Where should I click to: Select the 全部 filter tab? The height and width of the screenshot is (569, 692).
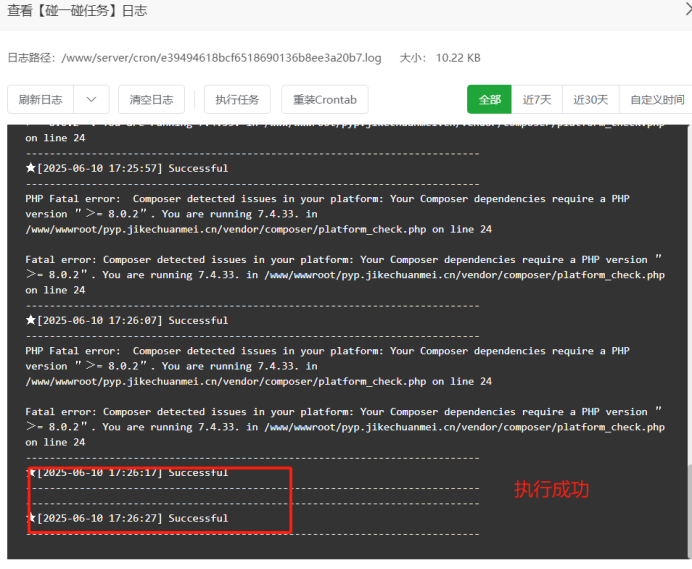(489, 100)
